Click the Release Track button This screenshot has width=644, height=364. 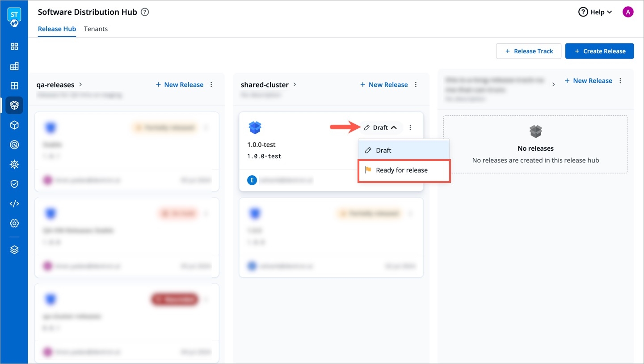(x=529, y=51)
